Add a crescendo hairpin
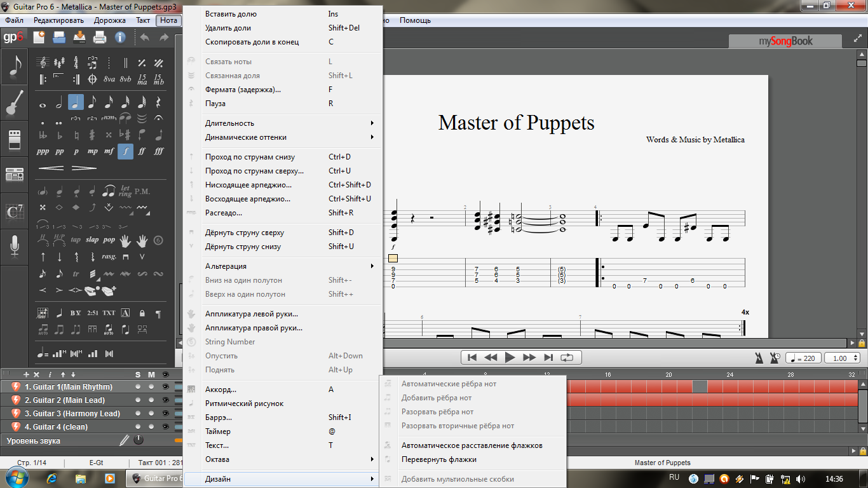This screenshot has width=868, height=488. coord(51,168)
